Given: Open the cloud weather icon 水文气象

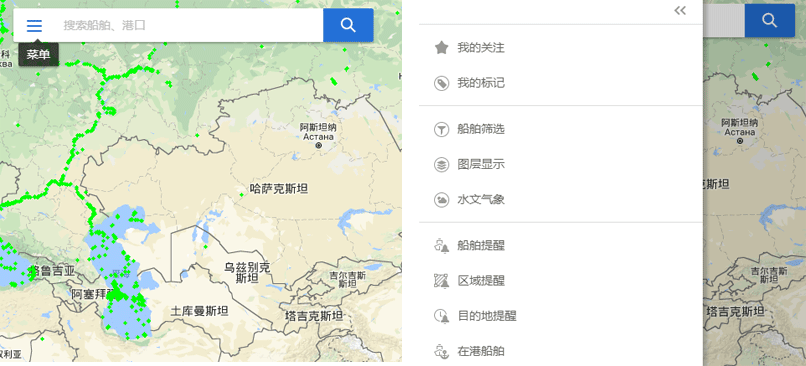Looking at the screenshot, I should click(x=442, y=199).
